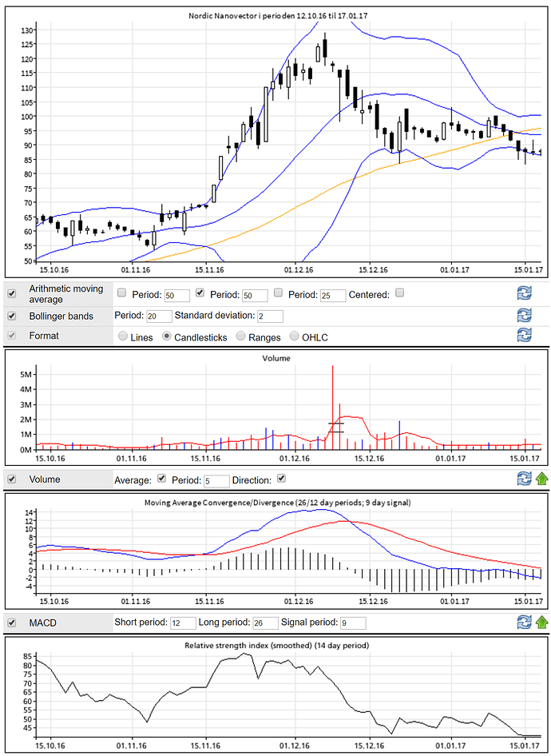
Task: Click the 130 label on price axis
Action: [26, 30]
